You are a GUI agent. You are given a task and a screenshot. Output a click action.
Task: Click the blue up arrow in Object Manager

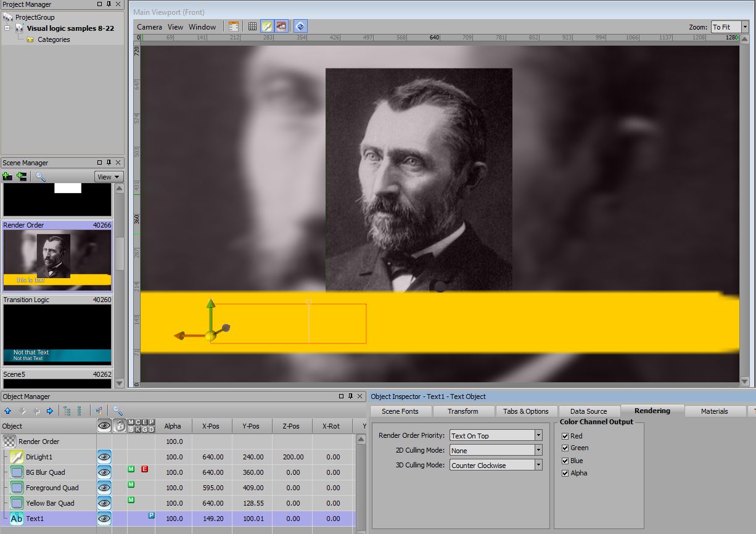(7, 411)
